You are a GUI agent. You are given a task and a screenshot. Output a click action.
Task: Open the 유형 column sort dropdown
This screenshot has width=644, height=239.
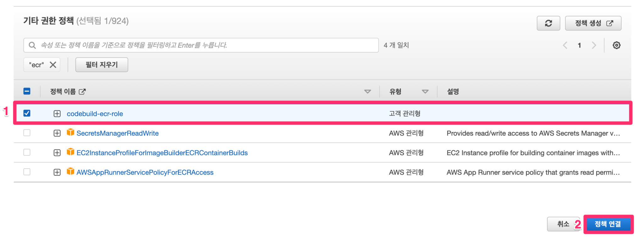(x=425, y=91)
